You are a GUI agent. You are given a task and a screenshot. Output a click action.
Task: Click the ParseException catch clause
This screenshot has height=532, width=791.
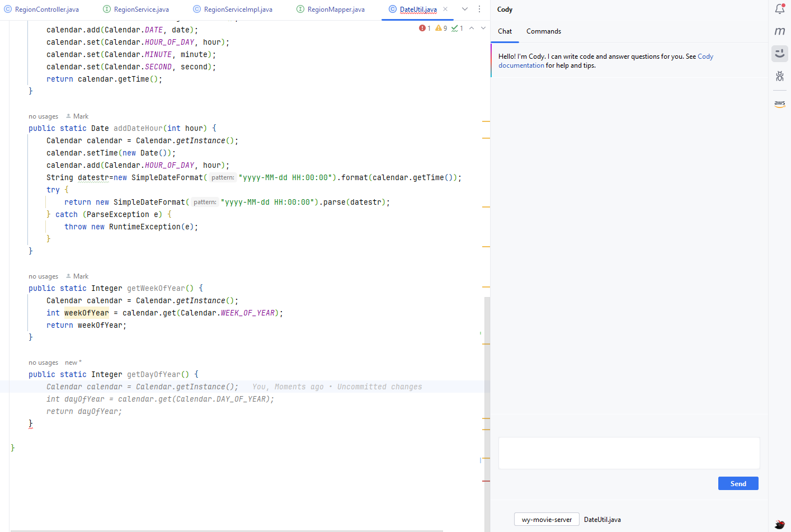pyautogui.click(x=109, y=214)
